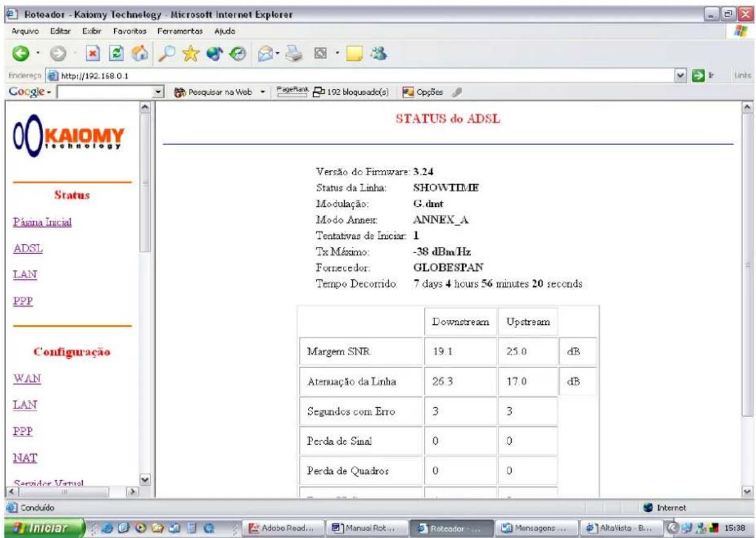Click the Go arrow button beside address bar
This screenshot has height=538, width=756.
[700, 74]
